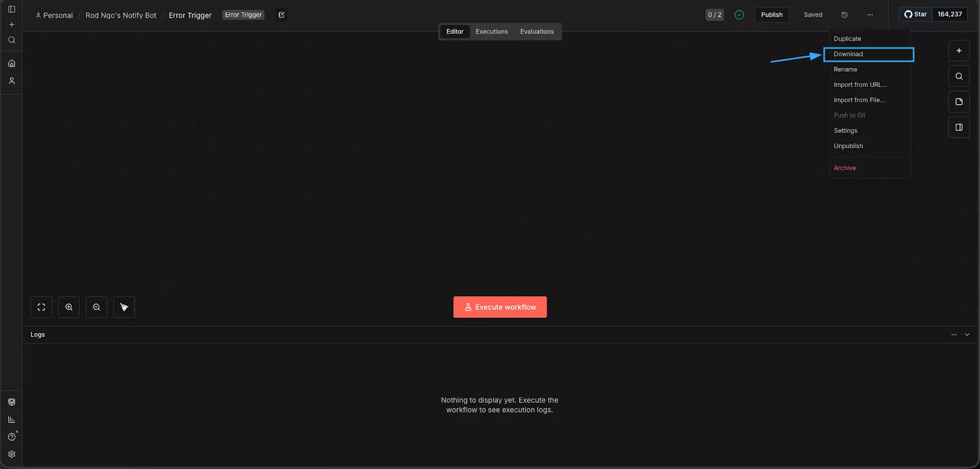Image resolution: width=980 pixels, height=469 pixels.
Task: Choose Archive from the menu
Action: coord(870,168)
